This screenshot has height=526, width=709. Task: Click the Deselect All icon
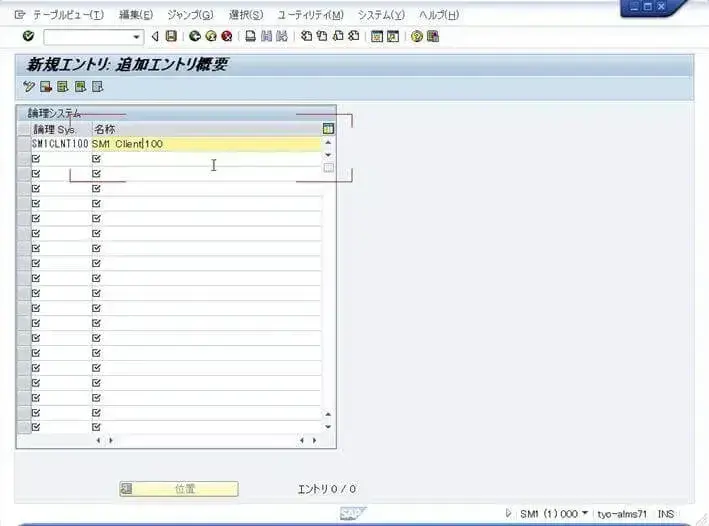(97, 86)
